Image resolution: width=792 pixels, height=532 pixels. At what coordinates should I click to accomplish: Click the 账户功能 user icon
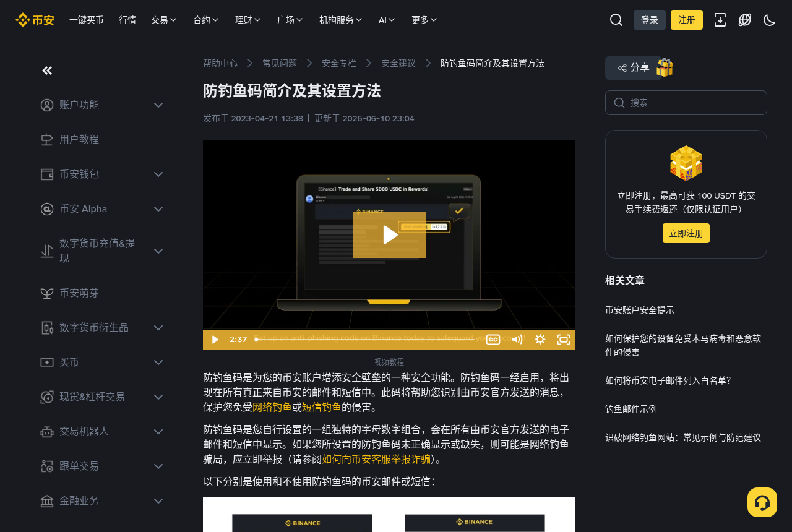[x=47, y=105]
